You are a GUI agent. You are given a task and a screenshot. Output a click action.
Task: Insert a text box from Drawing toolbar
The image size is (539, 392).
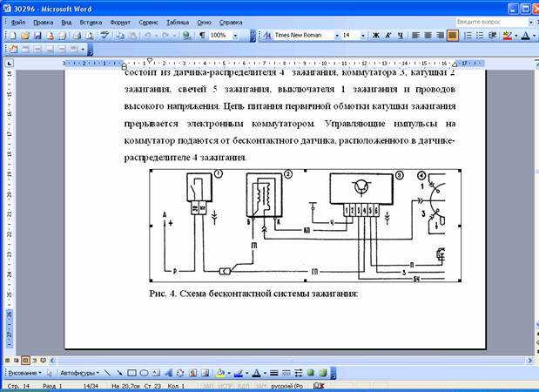(x=156, y=373)
